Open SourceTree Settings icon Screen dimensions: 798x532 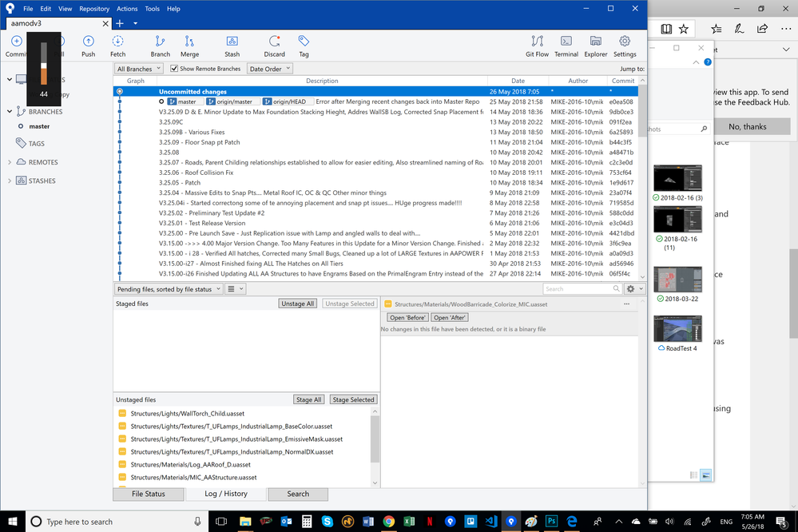625,42
